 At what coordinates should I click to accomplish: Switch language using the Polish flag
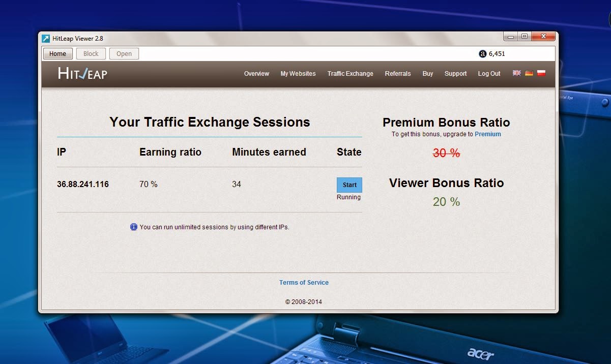[541, 73]
